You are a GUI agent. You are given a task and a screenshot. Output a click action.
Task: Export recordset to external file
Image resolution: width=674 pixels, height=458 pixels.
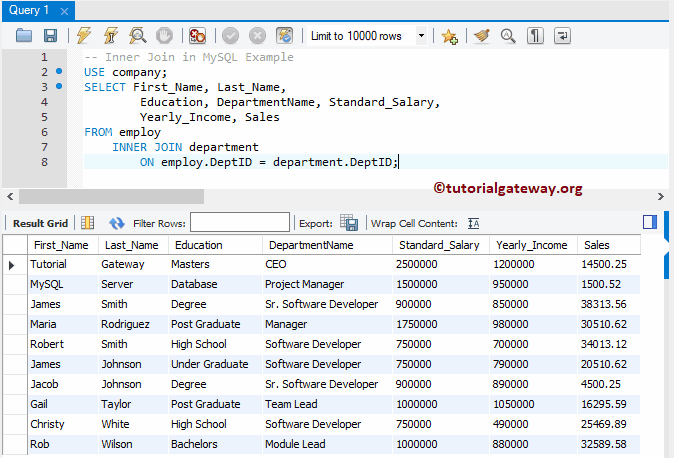pos(349,223)
